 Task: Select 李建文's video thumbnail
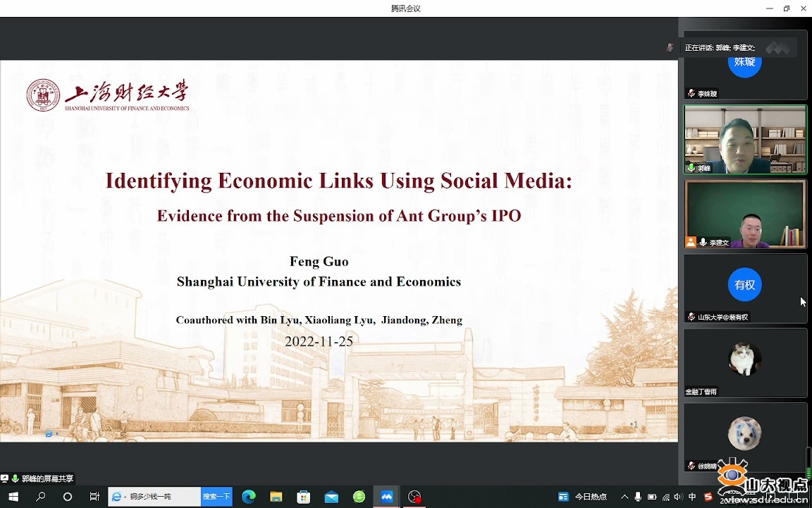point(745,214)
